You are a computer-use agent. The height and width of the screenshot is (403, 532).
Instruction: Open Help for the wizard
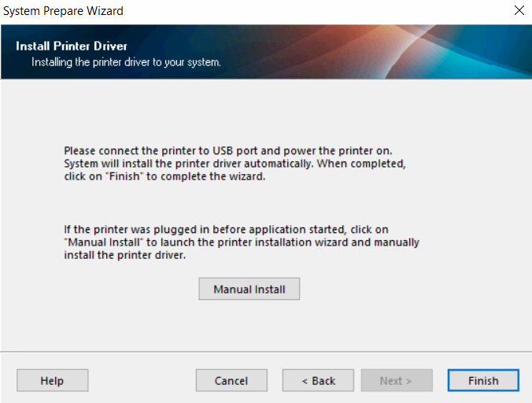pyautogui.click(x=52, y=381)
